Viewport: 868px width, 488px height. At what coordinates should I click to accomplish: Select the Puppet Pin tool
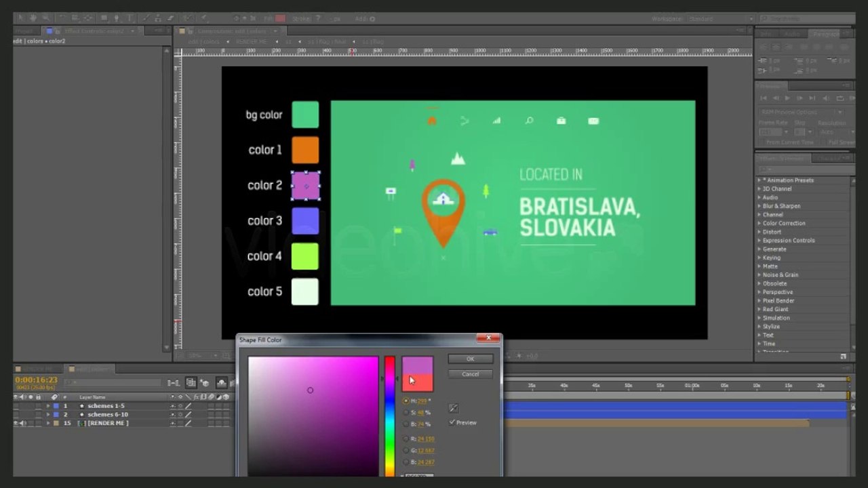click(204, 18)
